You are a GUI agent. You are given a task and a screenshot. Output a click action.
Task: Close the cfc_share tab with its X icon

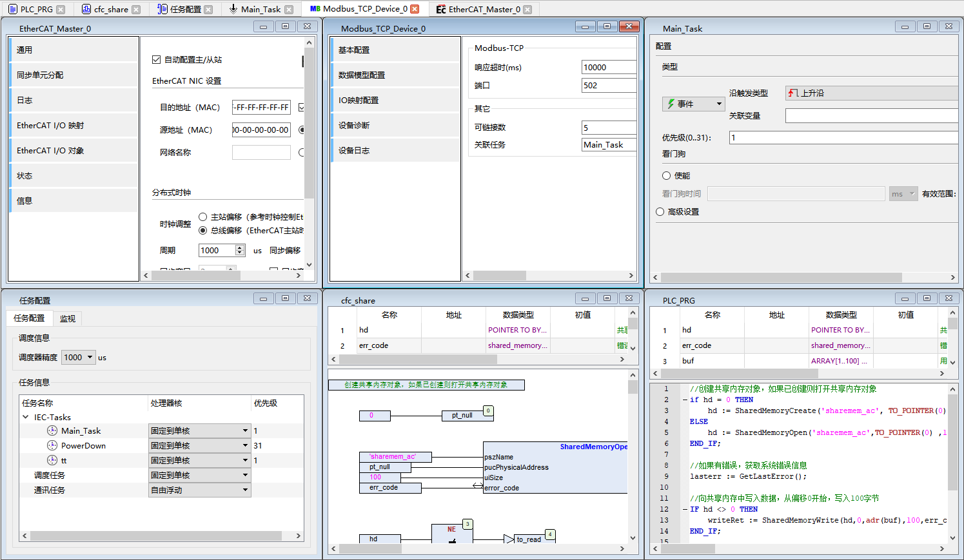[x=136, y=9]
